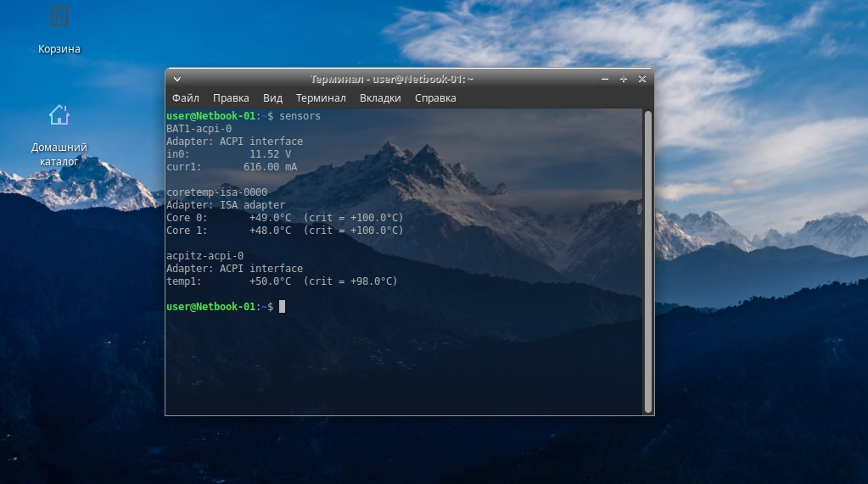Click the cursor at the last prompt
Screen dimensions: 868x484
[282, 307]
